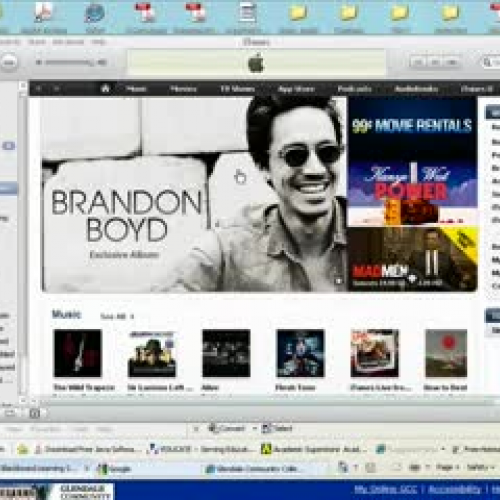Click the Brandon Boyd Exclusive Album banner

194,194
